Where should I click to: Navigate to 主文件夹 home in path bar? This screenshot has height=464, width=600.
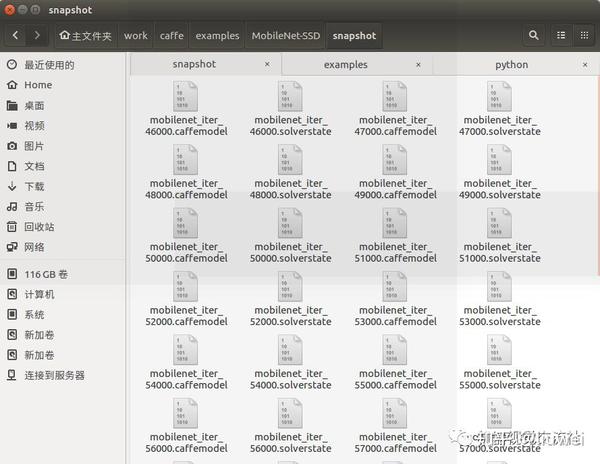(85, 36)
